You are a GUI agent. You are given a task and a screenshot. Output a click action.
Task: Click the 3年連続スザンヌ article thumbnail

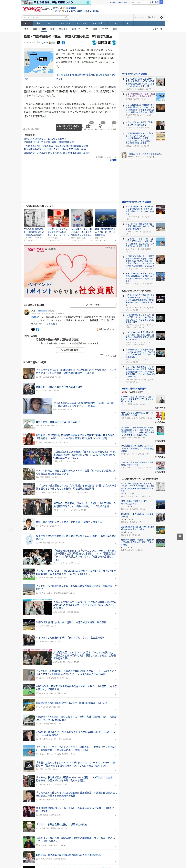pyautogui.click(x=58, y=218)
